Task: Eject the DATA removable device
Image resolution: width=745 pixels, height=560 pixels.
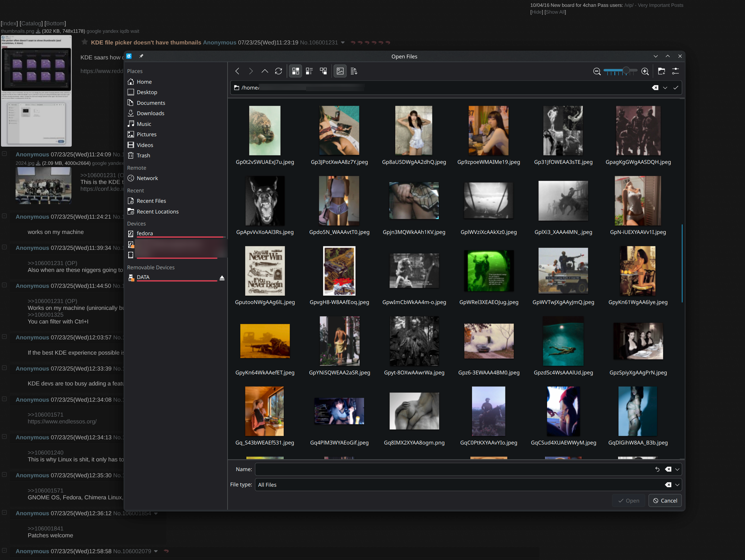Action: pyautogui.click(x=222, y=278)
